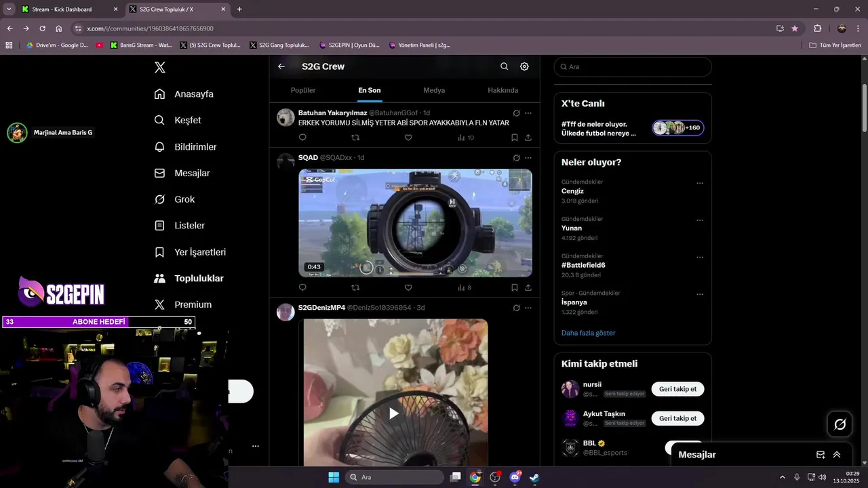Open options for the Yunan trend

(700, 220)
